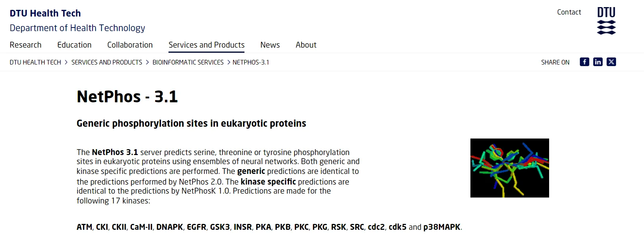644x242 pixels.
Task: Open Department of Health Technology link
Action: coord(77,28)
